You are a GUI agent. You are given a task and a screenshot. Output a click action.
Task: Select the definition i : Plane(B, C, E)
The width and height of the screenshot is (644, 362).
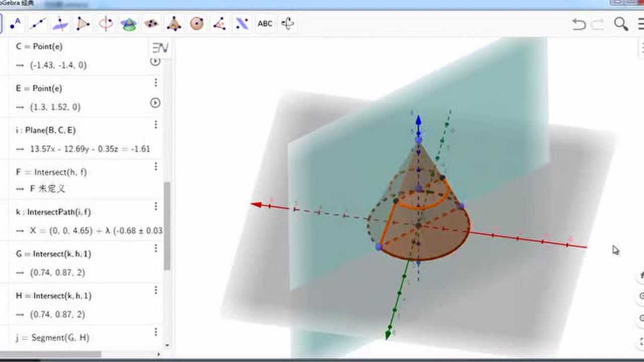point(46,130)
